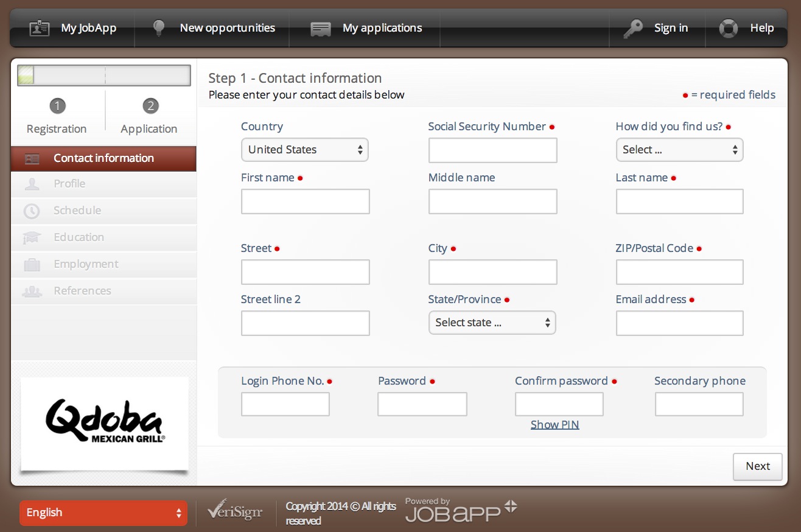The width and height of the screenshot is (801, 532).
Task: Change the language using the English dropdown
Action: tap(103, 513)
